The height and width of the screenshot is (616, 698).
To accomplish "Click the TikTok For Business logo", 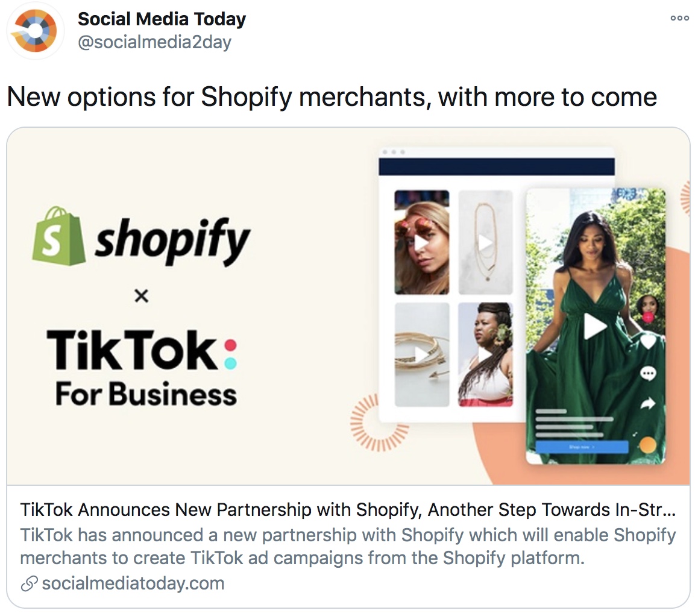I will pyautogui.click(x=142, y=367).
